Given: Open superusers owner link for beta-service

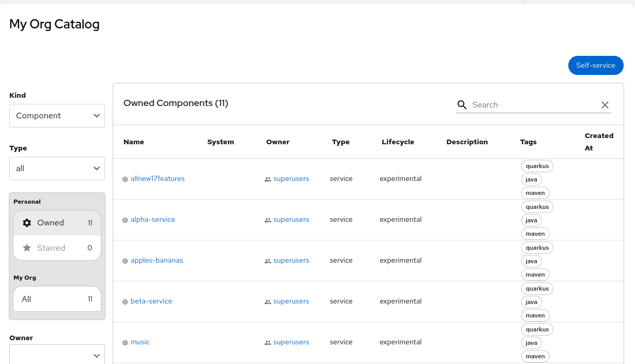Looking at the screenshot, I should (x=291, y=301).
